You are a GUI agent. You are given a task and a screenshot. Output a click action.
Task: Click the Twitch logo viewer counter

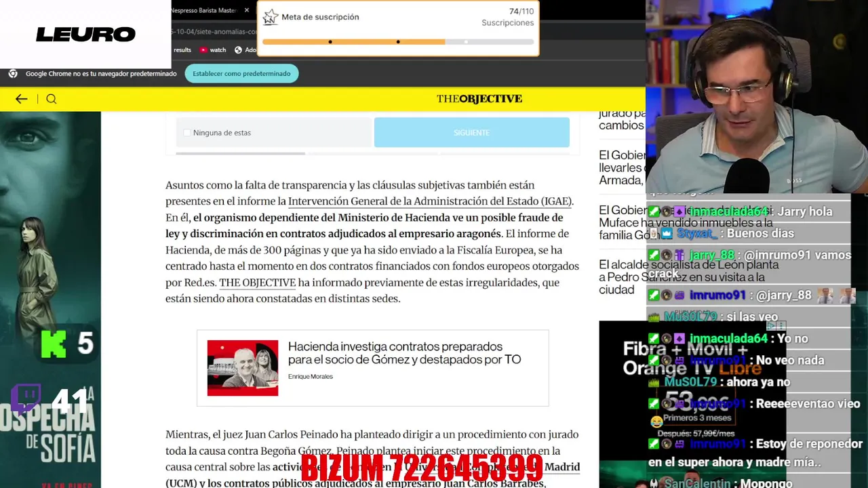click(50, 401)
